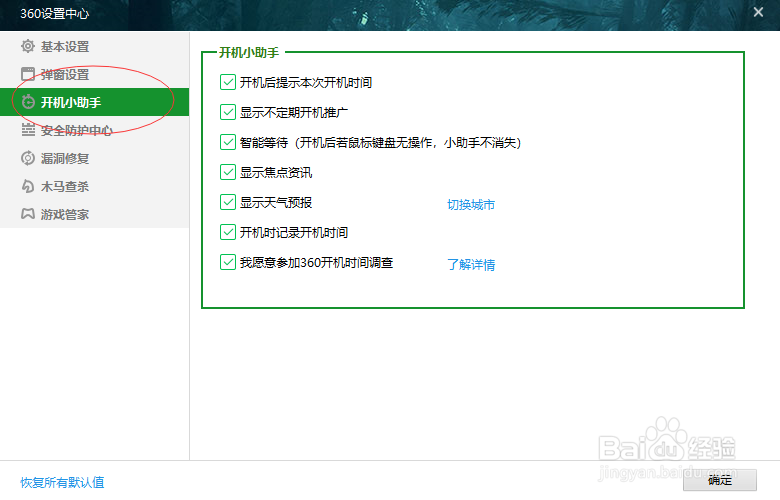Image resolution: width=780 pixels, height=500 pixels.
Task: Open the 基本设置 section
Action: (x=95, y=46)
